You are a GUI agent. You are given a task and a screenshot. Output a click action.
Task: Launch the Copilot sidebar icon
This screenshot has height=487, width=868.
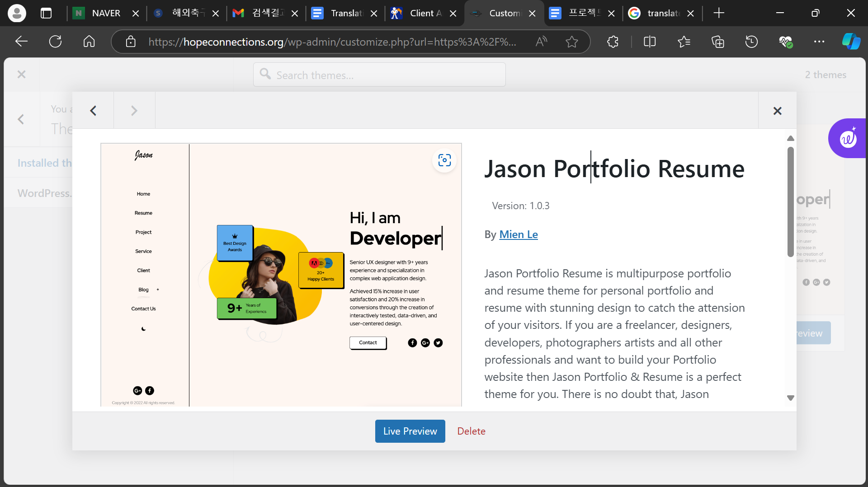(x=851, y=42)
